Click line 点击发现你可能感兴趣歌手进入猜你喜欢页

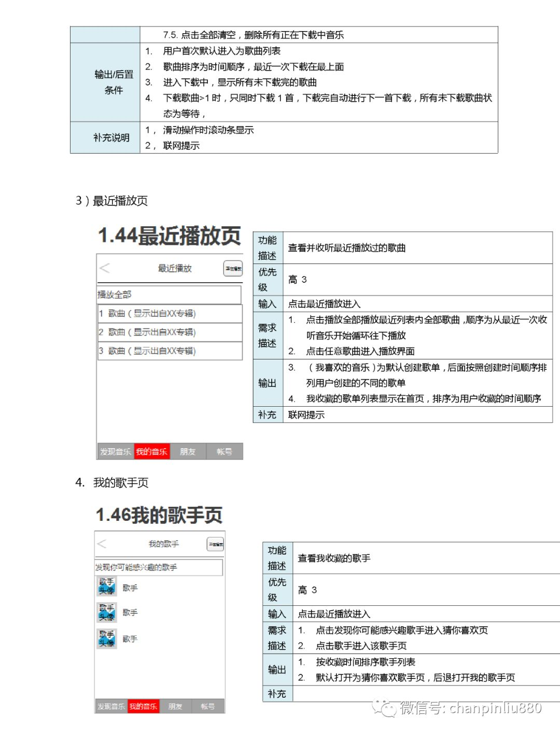pyautogui.click(x=402, y=630)
